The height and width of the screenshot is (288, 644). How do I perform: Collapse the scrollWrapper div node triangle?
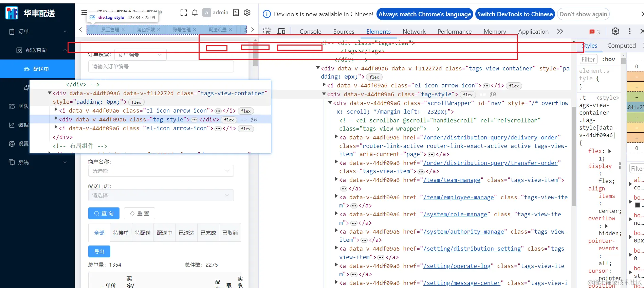coord(330,103)
